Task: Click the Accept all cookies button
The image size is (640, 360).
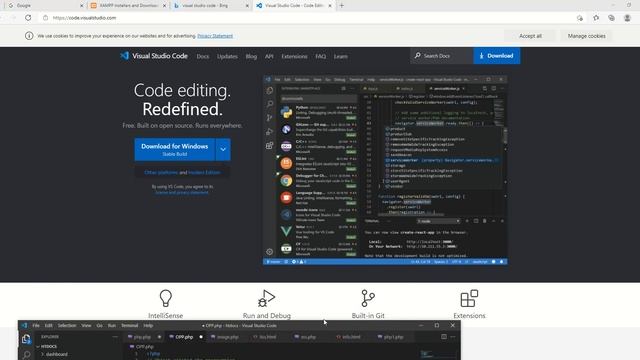Action: [530, 36]
